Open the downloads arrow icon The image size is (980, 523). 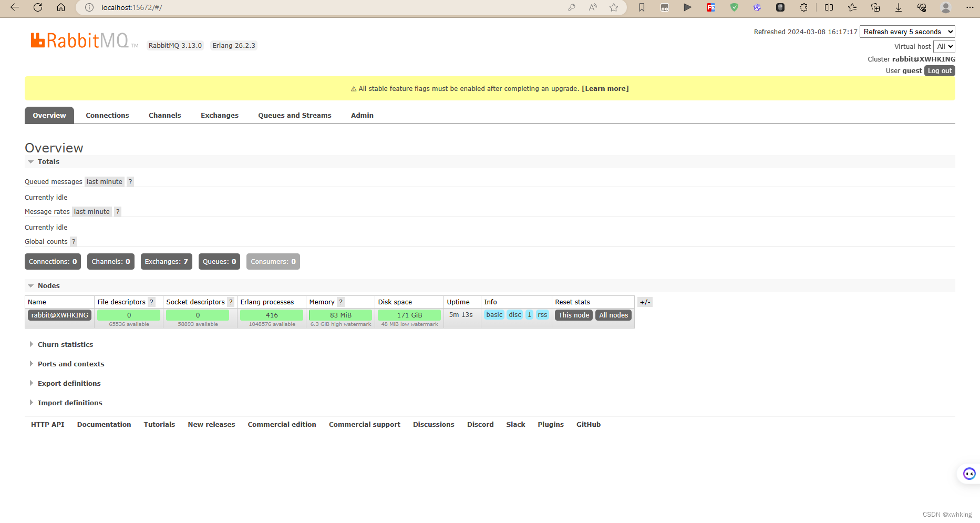click(899, 7)
